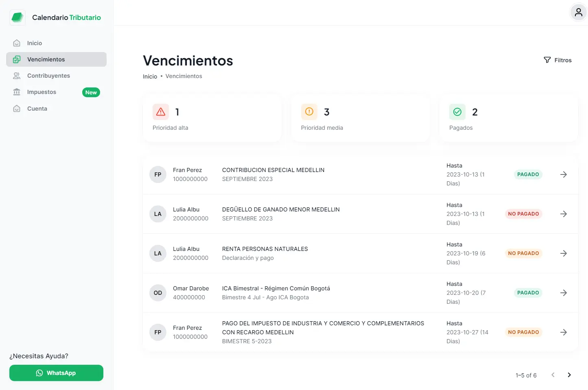Select Contribuyentes in the sidebar

point(48,76)
